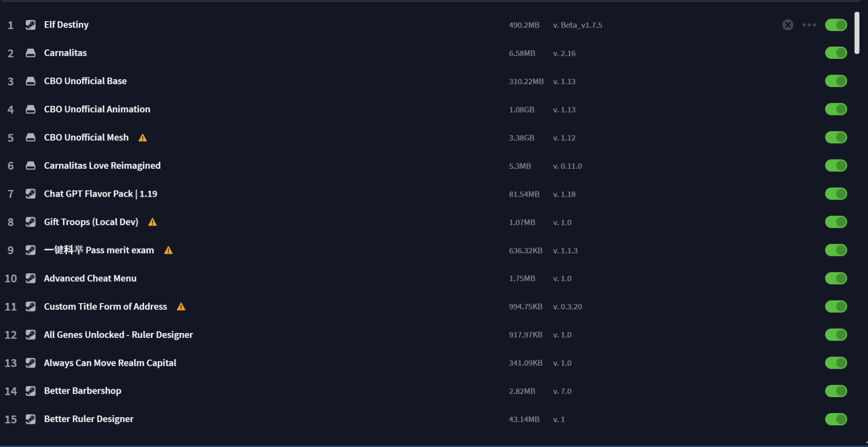Click the drive icon beside CBO Unofficial Mesh
The width and height of the screenshot is (868, 447).
point(30,138)
